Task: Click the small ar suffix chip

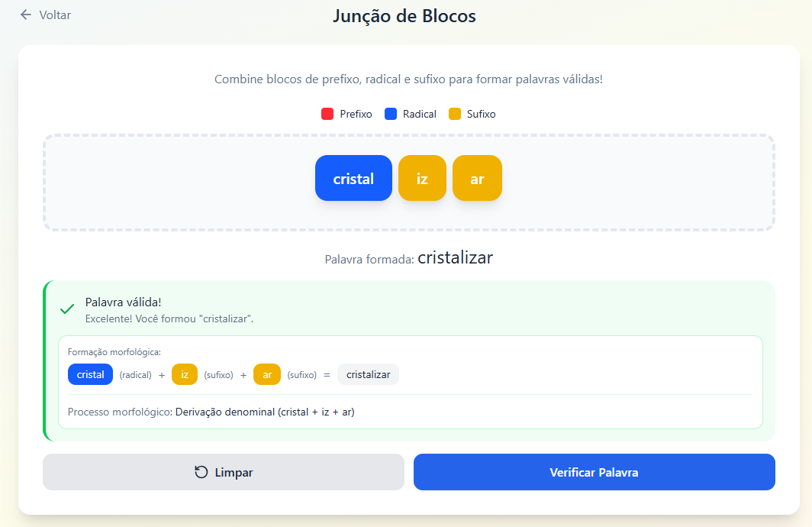Action: [266, 375]
